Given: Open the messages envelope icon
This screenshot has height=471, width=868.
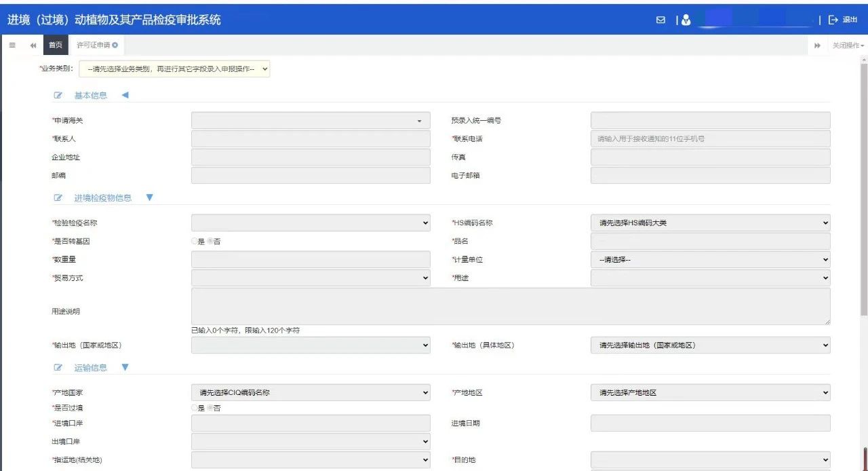Looking at the screenshot, I should click(660, 20).
